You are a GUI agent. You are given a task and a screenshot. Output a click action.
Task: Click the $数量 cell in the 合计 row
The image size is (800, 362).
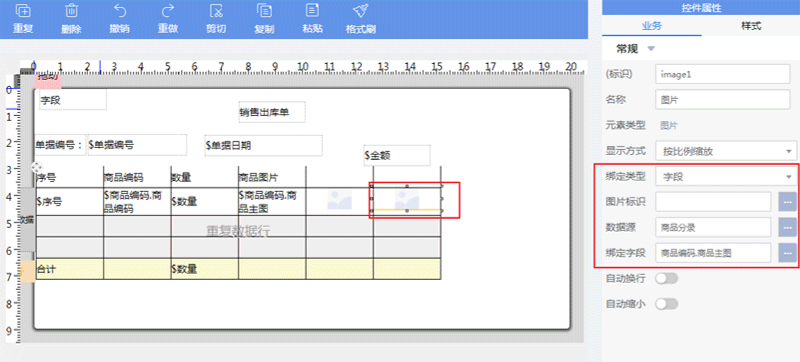pyautogui.click(x=205, y=269)
